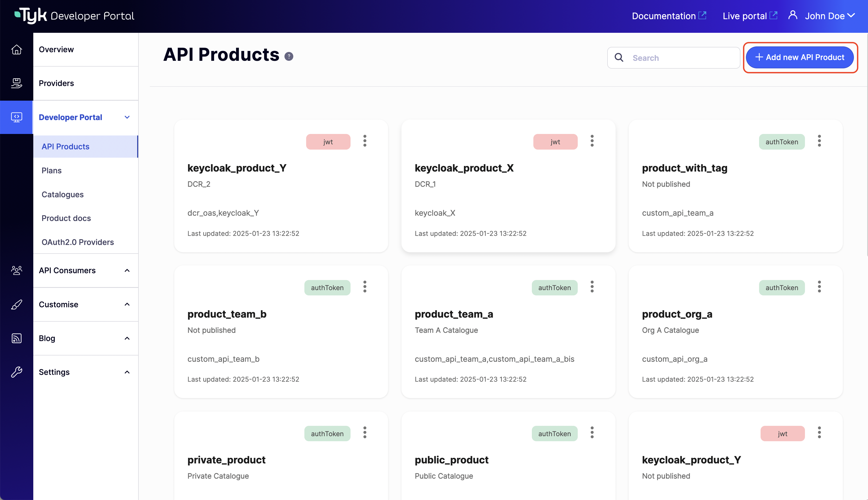Open the Developer Portal monitor icon
868x500 pixels.
(x=16, y=117)
